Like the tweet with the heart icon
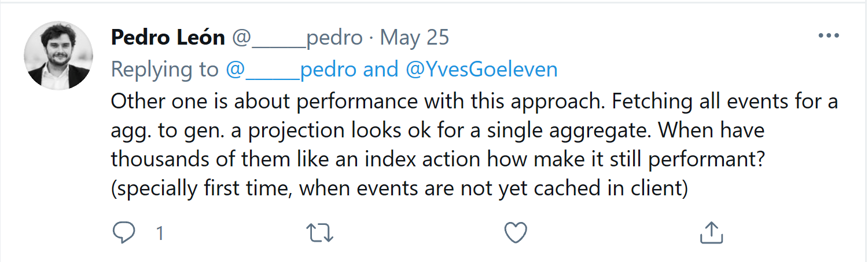 tap(516, 233)
